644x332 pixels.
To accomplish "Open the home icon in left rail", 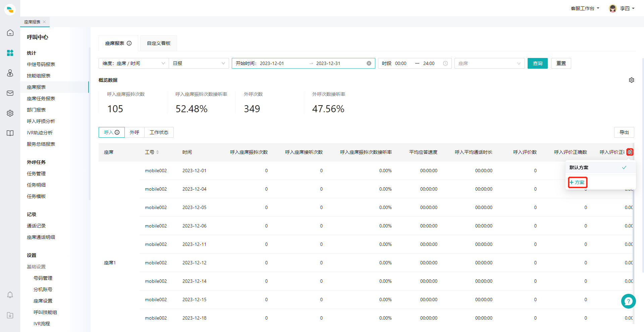I will [10, 33].
